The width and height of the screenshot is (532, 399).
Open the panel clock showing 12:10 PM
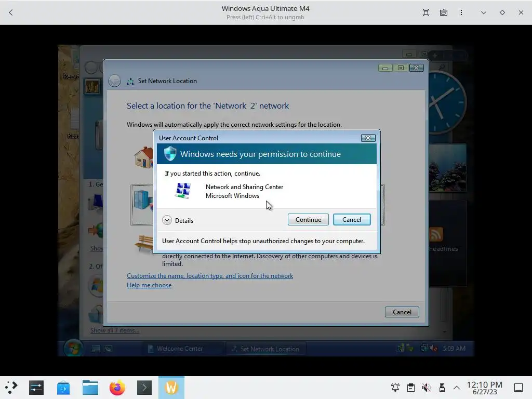click(x=485, y=388)
